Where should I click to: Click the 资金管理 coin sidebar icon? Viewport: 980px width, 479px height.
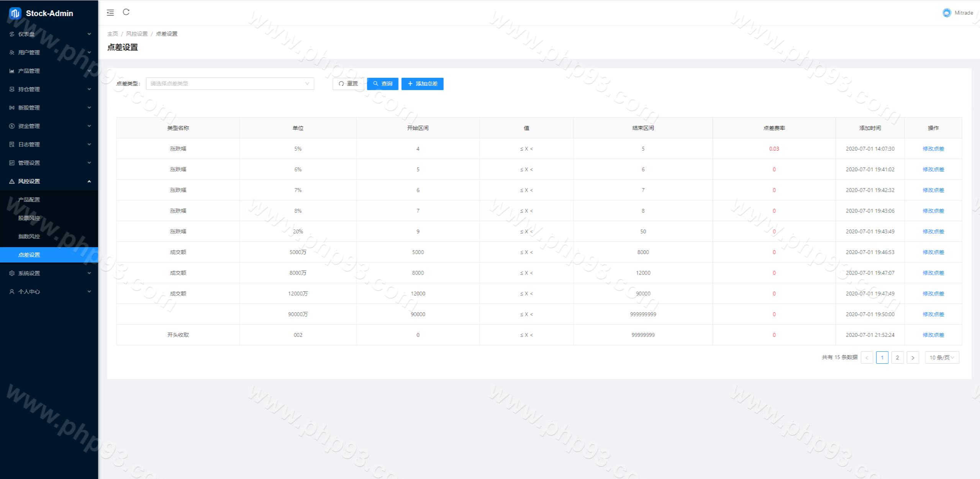(12, 126)
